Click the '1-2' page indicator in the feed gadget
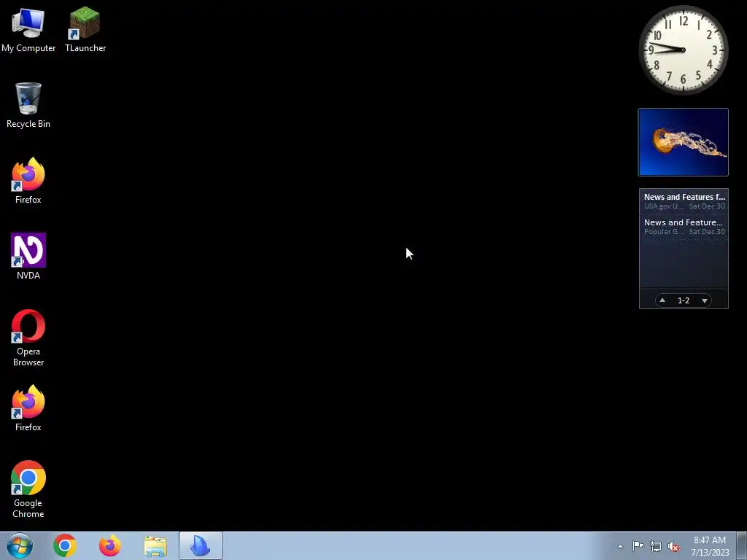This screenshot has width=747, height=560. click(683, 300)
